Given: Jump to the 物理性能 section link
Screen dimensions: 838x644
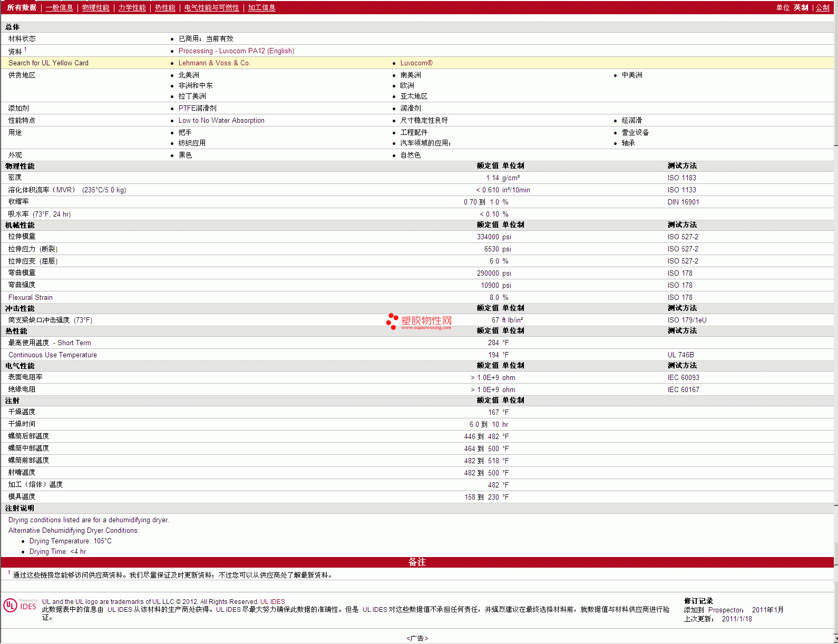Looking at the screenshot, I should (x=95, y=7).
